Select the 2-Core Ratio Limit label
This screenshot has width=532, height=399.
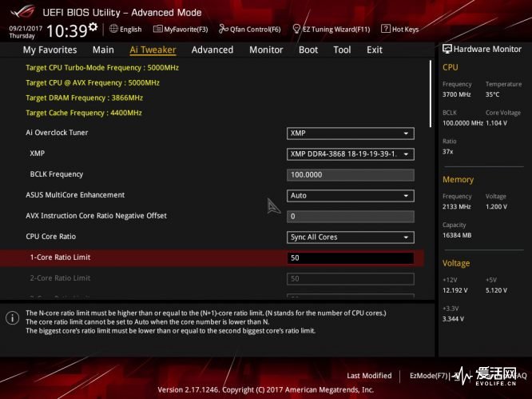tap(60, 278)
